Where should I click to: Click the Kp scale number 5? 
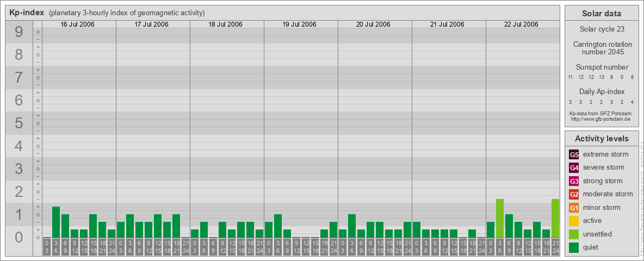pyautogui.click(x=19, y=123)
